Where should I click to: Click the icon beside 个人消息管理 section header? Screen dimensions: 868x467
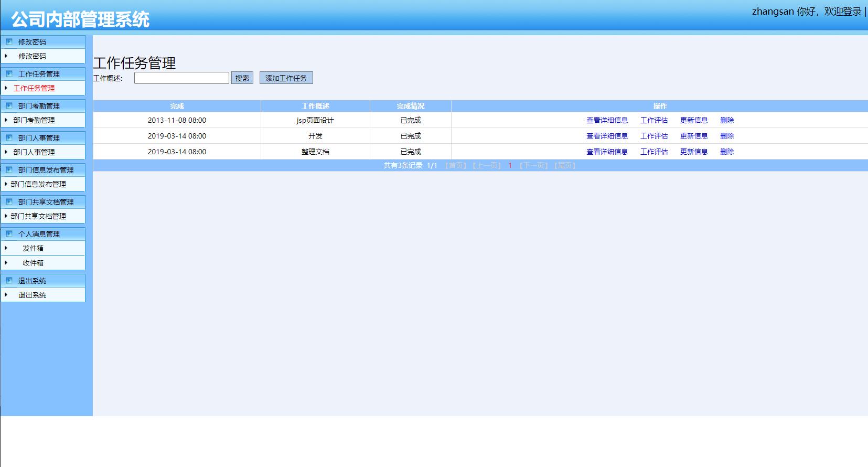coord(9,234)
